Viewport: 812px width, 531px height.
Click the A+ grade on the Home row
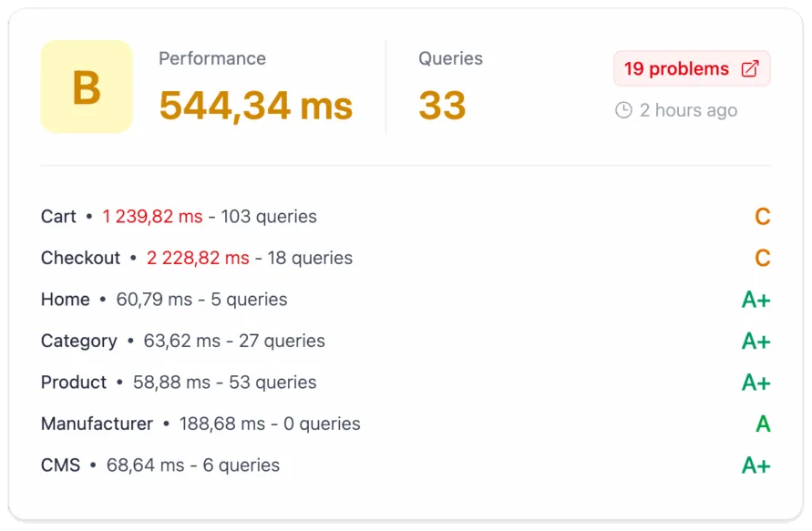pyautogui.click(x=756, y=300)
